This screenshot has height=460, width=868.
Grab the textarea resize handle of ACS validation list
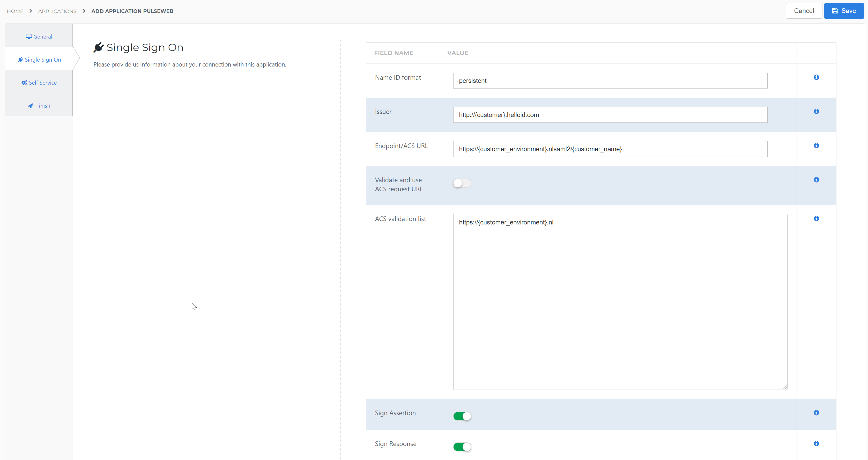coord(785,387)
